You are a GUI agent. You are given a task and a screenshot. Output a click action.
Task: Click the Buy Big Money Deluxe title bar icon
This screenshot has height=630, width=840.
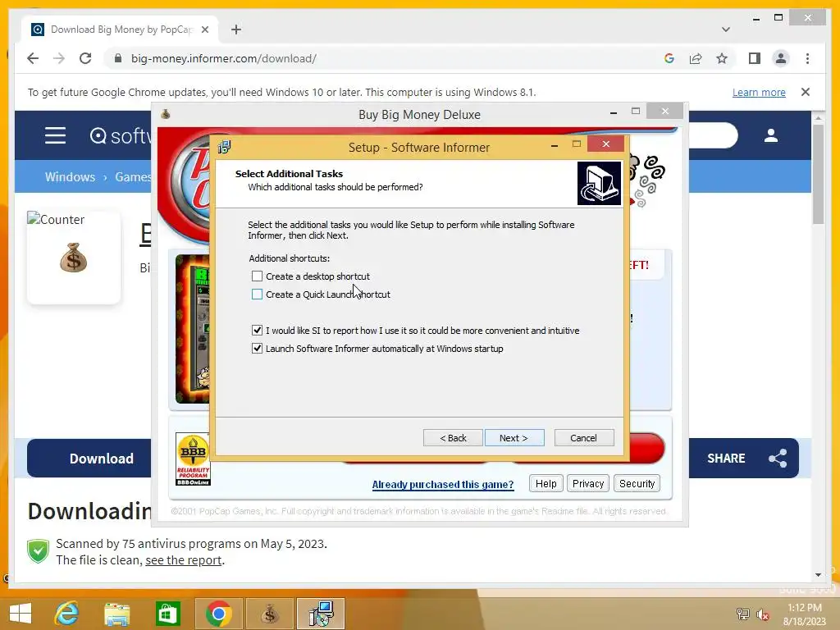click(166, 114)
